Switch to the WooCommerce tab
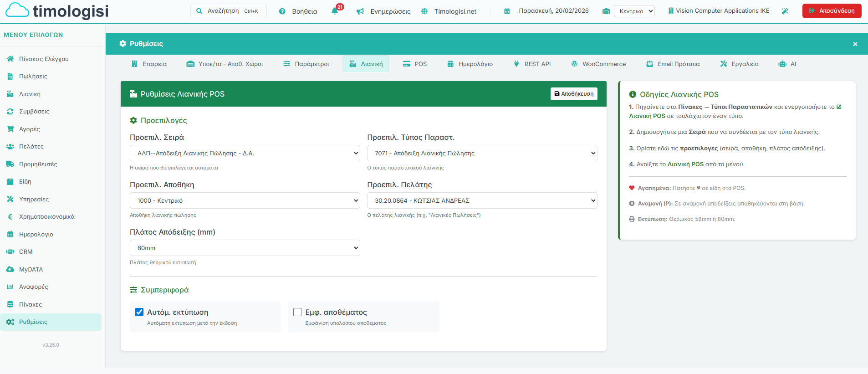The height and width of the screenshot is (374, 868). pyautogui.click(x=598, y=64)
